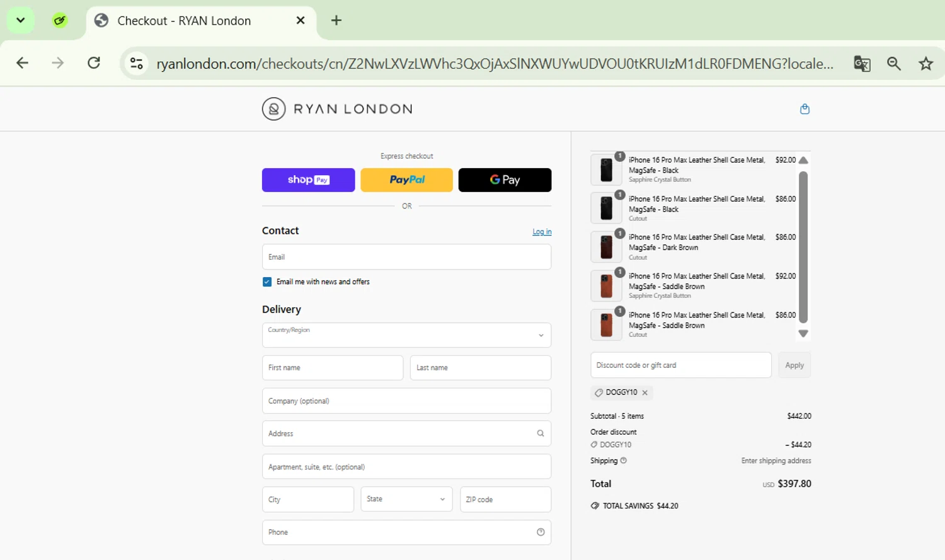The image size is (945, 560).
Task: Click the Shipping info help icon
Action: tap(624, 460)
